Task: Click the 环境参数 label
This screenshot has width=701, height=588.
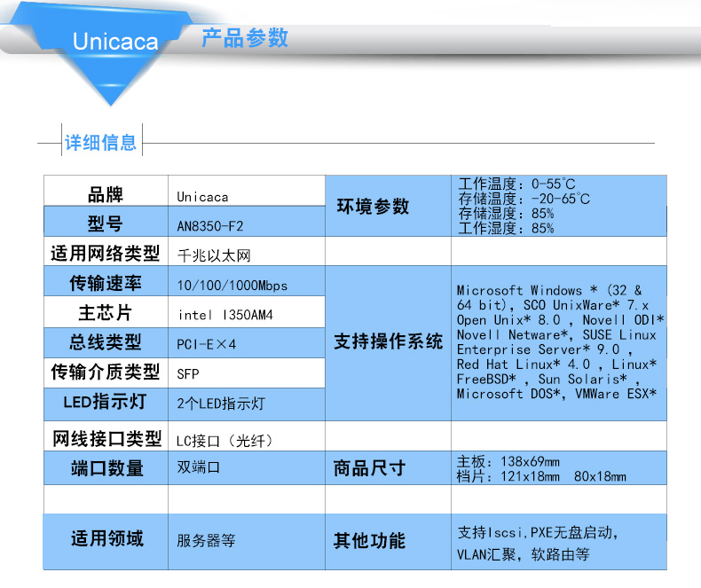Action: [x=373, y=207]
